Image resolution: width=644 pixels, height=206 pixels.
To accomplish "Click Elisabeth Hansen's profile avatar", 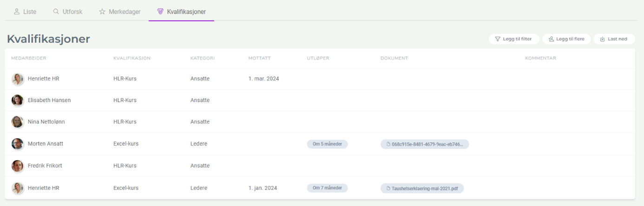I will (x=18, y=100).
